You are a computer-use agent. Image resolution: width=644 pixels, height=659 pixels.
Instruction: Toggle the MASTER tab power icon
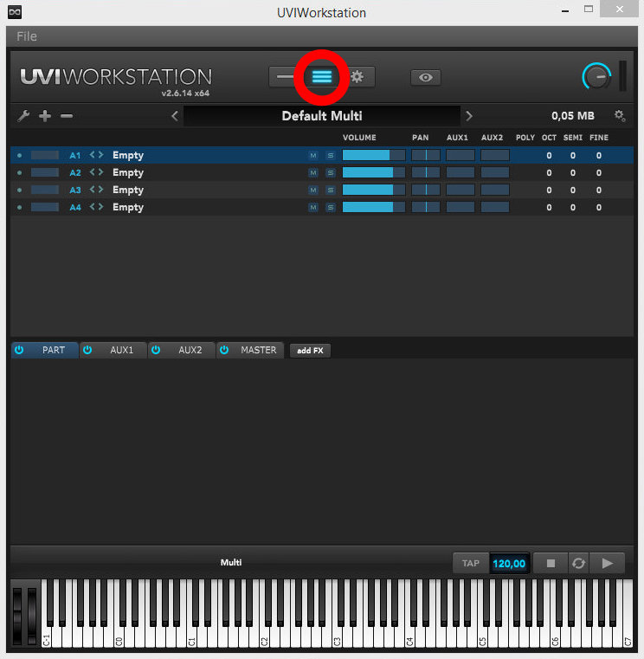[224, 350]
